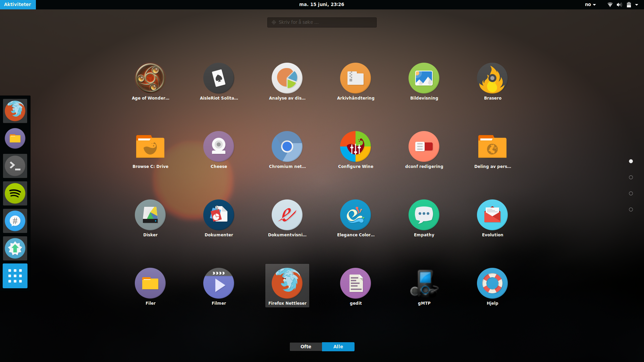Viewport: 644px width, 362px height.
Task: Click the Aktiviteter button
Action: click(18, 4)
